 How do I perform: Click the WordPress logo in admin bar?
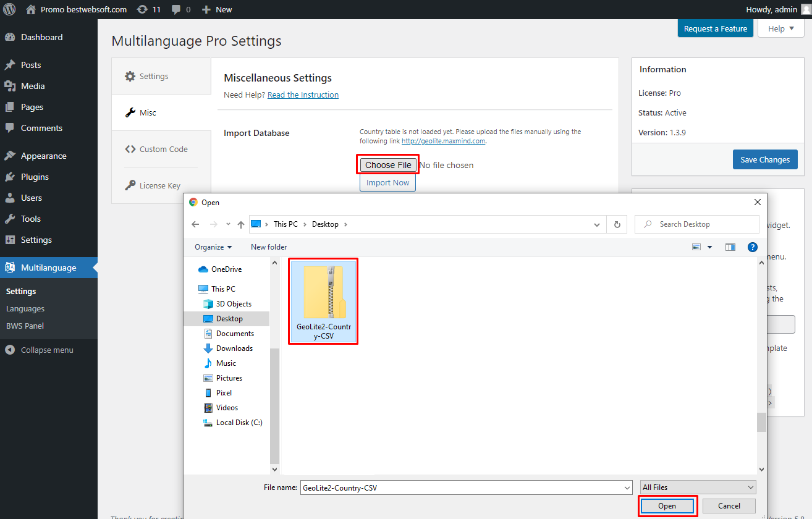tap(9, 9)
